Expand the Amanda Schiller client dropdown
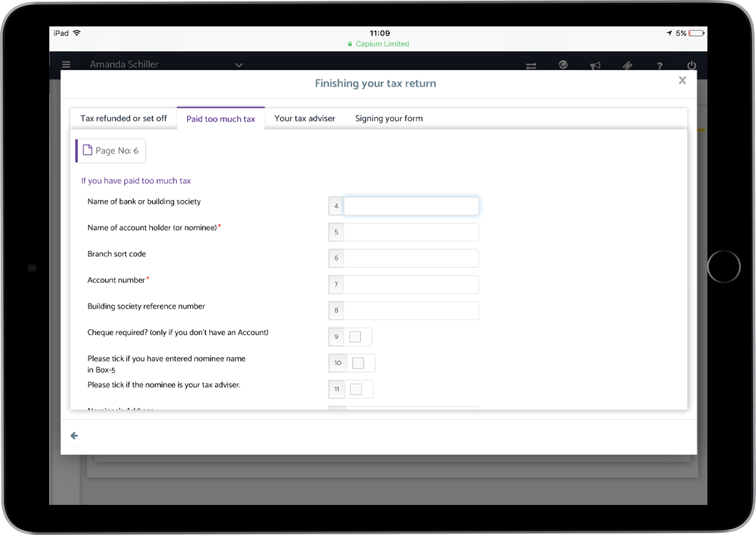This screenshot has width=756, height=535. [239, 65]
